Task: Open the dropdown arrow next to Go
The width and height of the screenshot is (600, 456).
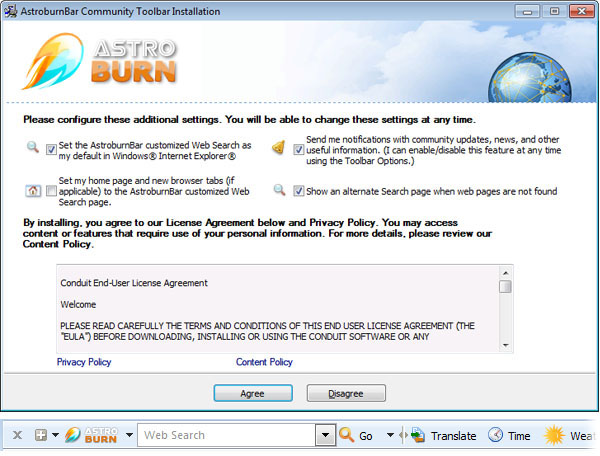Action: (x=390, y=435)
